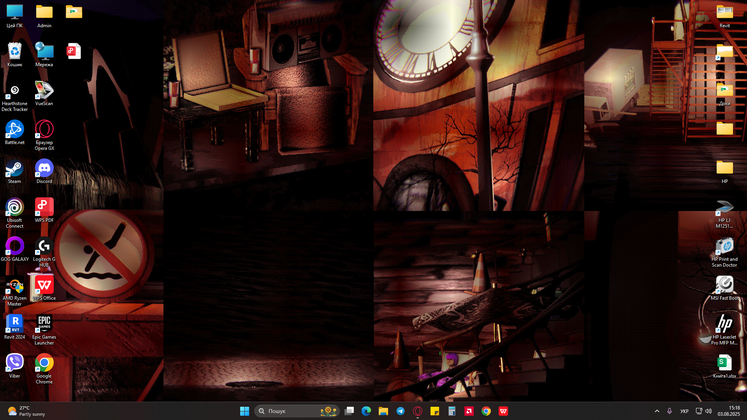Show hidden system tray icons
Screen dimensions: 747x420
coord(656,411)
